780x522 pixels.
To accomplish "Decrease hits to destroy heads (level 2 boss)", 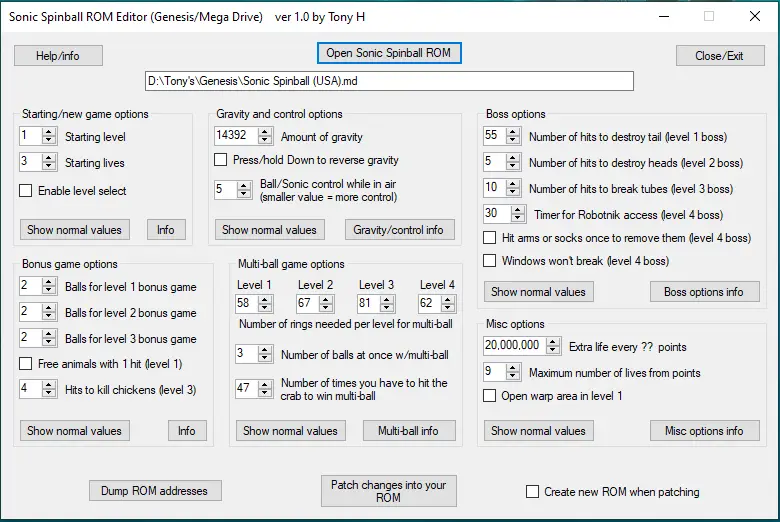I will pos(513,166).
